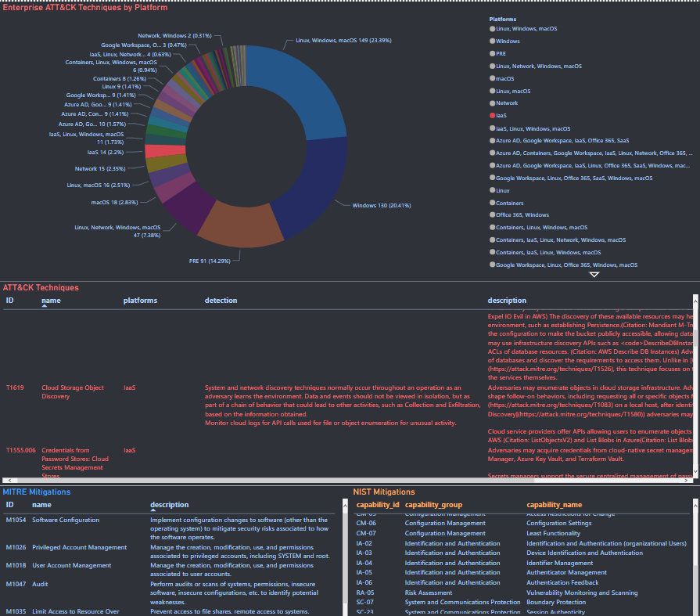Select 'Linux, macOS' platform slicer option

(x=510, y=91)
